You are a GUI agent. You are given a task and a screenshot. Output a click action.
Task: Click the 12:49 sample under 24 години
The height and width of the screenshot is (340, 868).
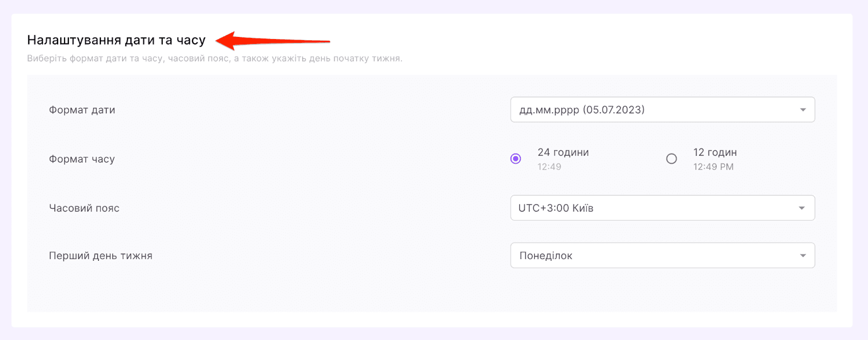pyautogui.click(x=550, y=167)
